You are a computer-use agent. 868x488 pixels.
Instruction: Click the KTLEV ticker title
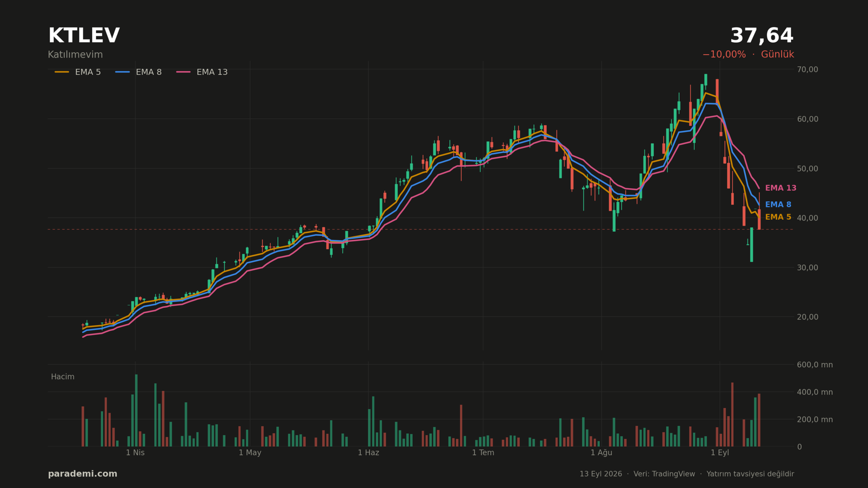click(x=84, y=36)
